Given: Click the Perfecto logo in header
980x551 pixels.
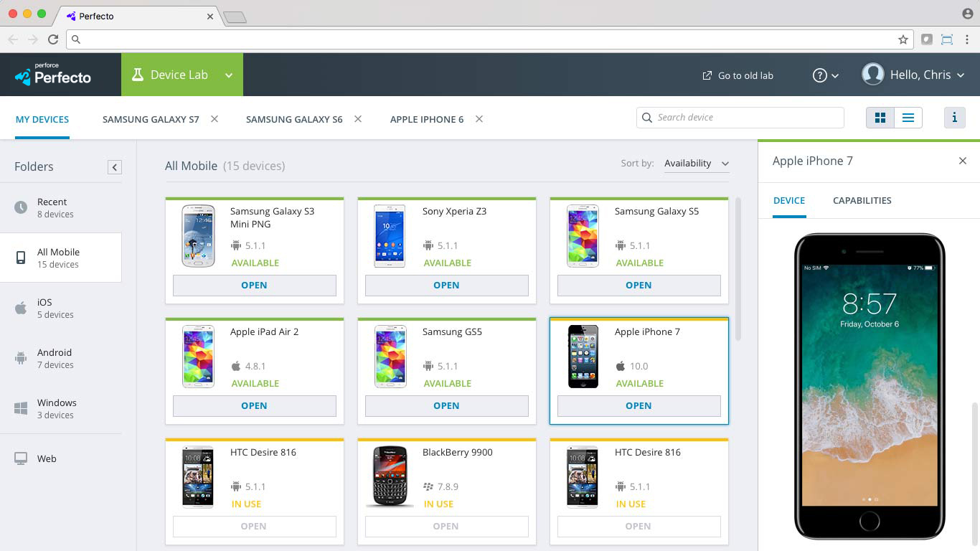Looking at the screenshot, I should 54,75.
